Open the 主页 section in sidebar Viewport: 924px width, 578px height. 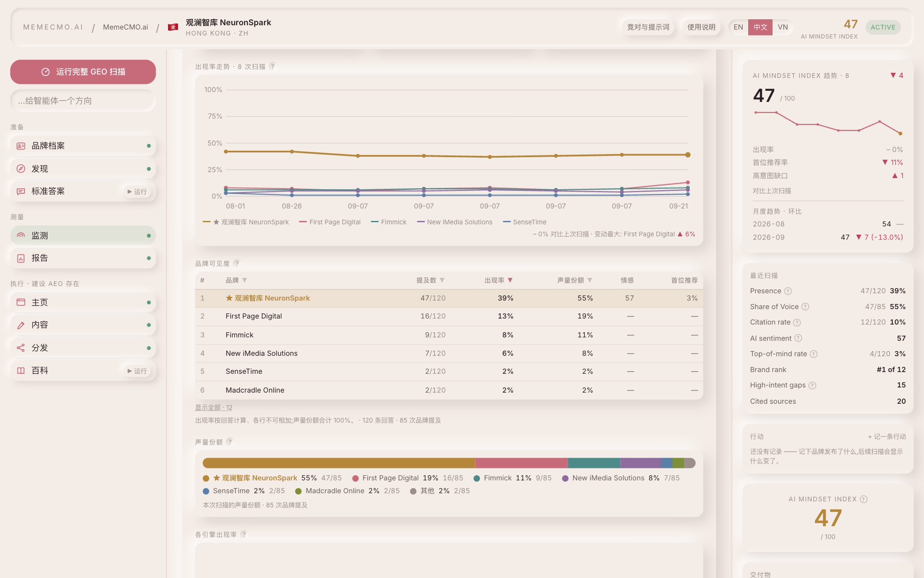click(x=83, y=302)
